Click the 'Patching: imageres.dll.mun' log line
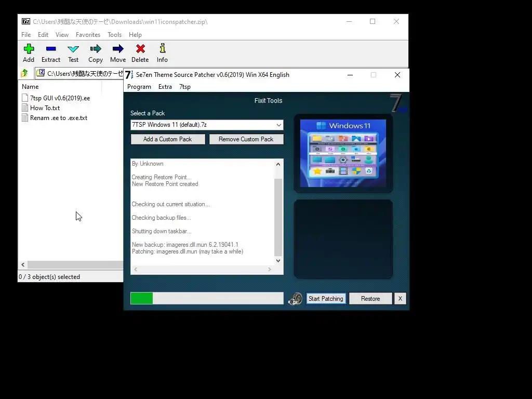 (187, 251)
